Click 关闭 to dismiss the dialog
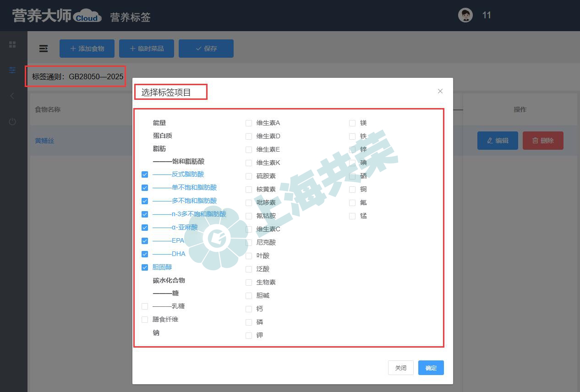Image resolution: width=580 pixels, height=392 pixels. click(401, 368)
